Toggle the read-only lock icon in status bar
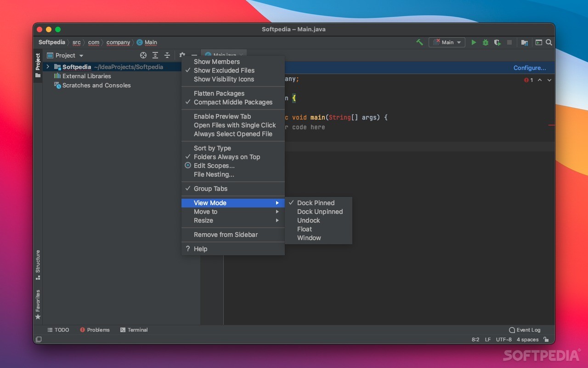Screen dimensions: 588x368 (546, 339)
